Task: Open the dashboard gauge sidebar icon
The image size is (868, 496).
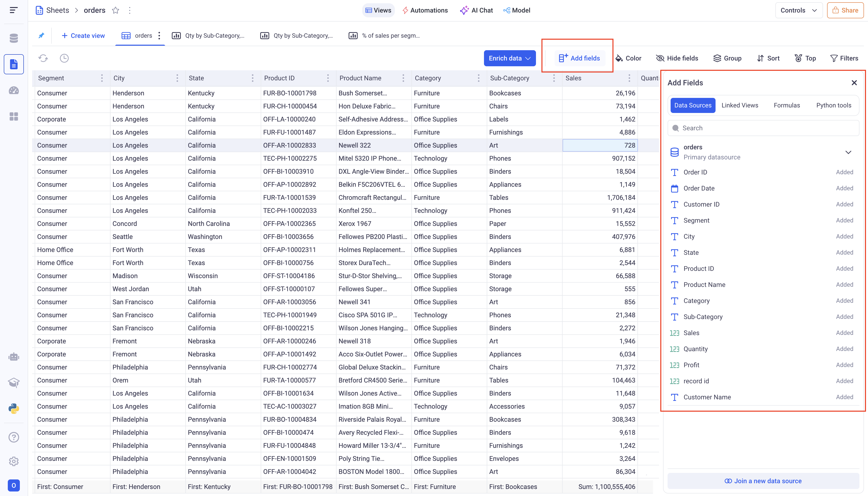Action: click(x=14, y=90)
